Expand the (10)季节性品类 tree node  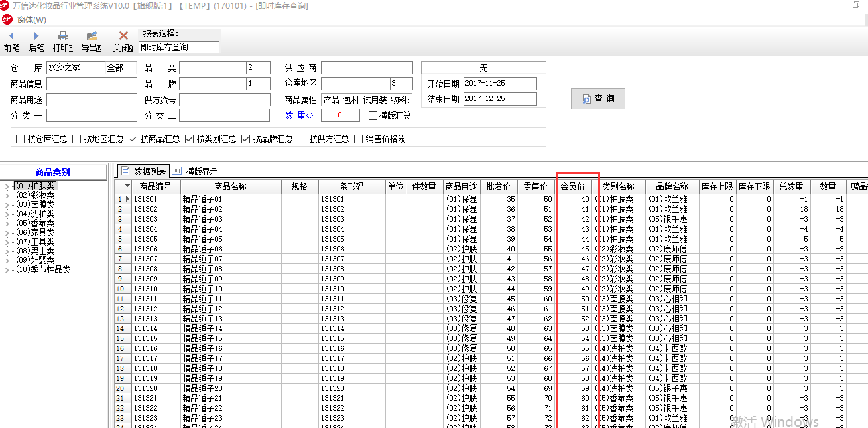pos(6,270)
